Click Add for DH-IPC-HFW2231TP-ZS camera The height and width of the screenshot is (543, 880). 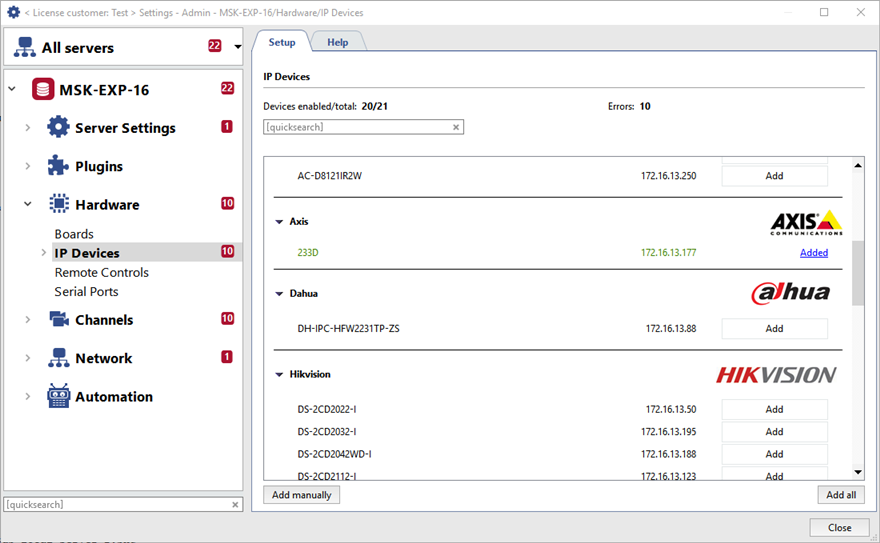(x=774, y=328)
